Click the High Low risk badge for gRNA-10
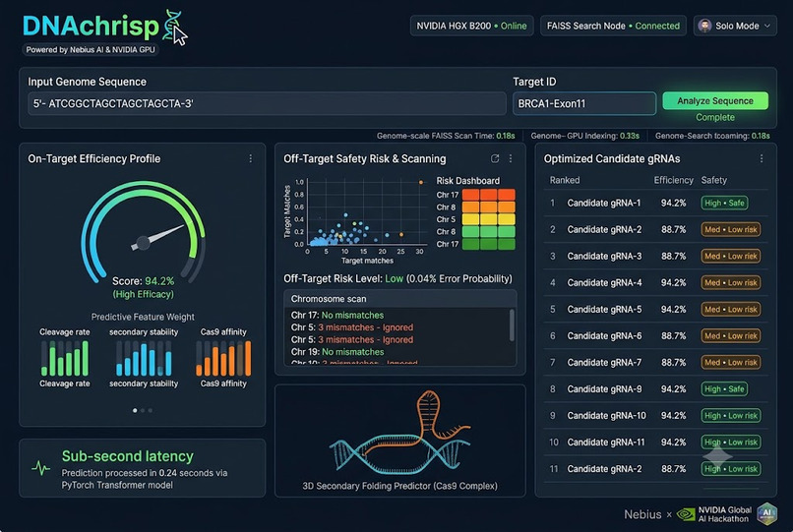 coord(731,415)
